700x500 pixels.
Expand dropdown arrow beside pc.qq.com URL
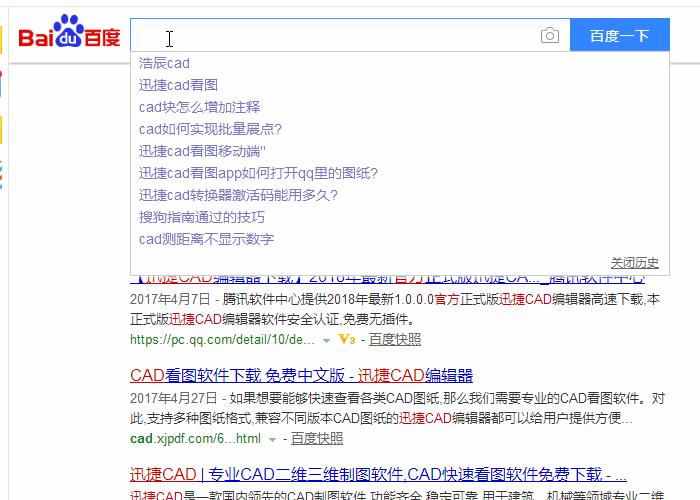(326, 341)
